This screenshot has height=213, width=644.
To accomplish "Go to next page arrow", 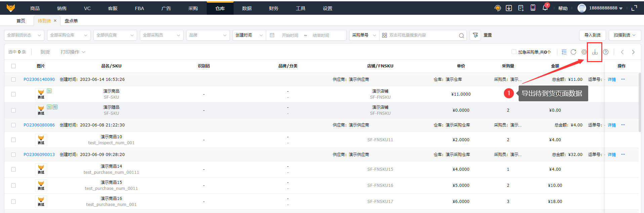I will pos(633,52).
